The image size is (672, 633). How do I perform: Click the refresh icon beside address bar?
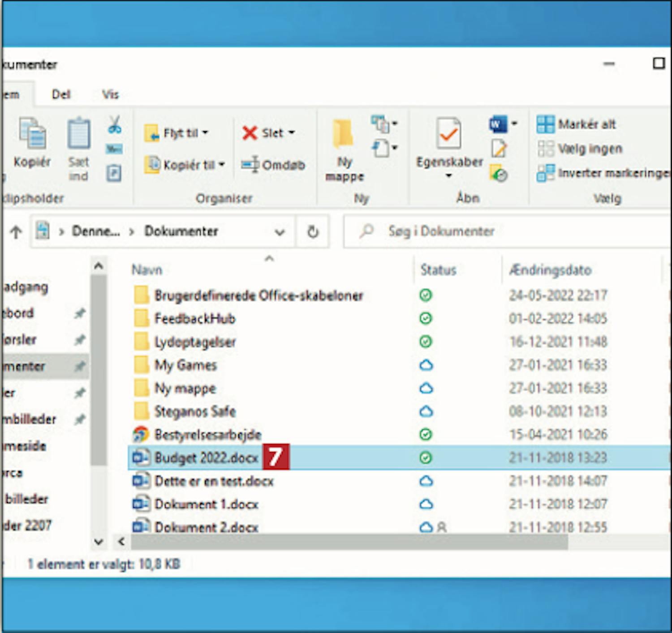coord(313,231)
